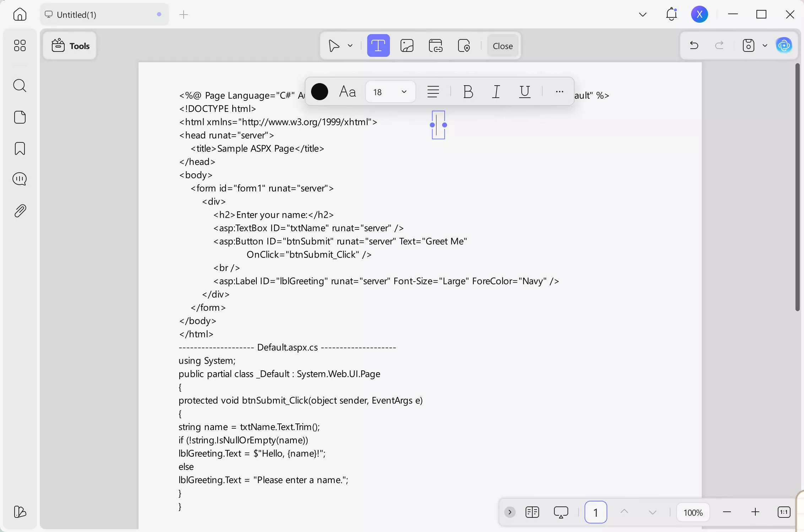Switch to the Untitled(1) tab
Screen dimensions: 804x532
(103, 14)
